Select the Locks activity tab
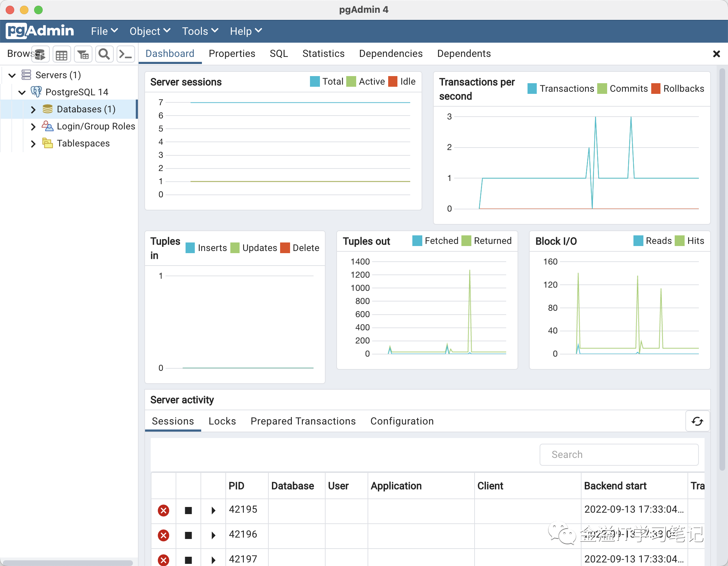The height and width of the screenshot is (566, 728). pyautogui.click(x=222, y=421)
